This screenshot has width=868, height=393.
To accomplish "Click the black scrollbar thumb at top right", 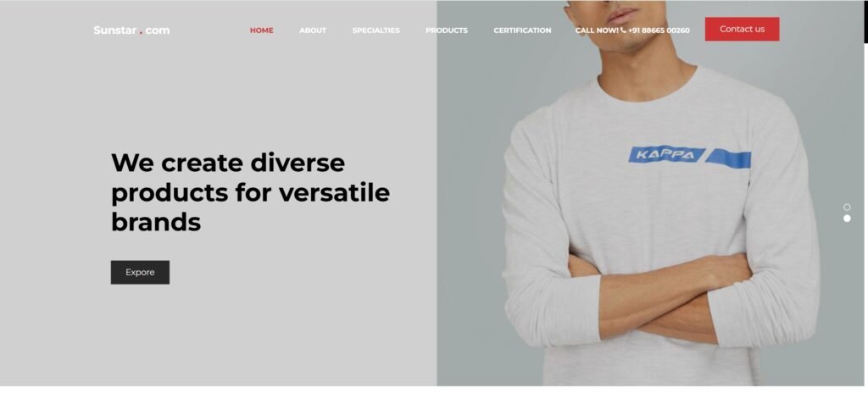I will point(865,21).
